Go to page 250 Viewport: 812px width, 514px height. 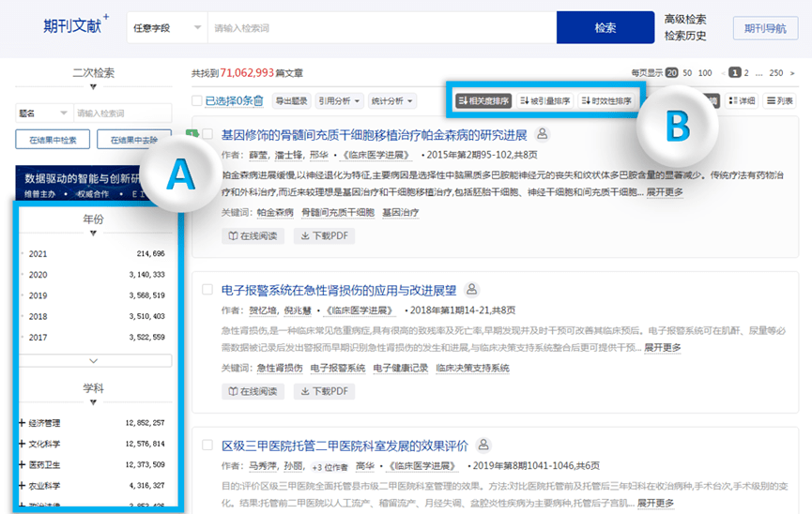775,72
